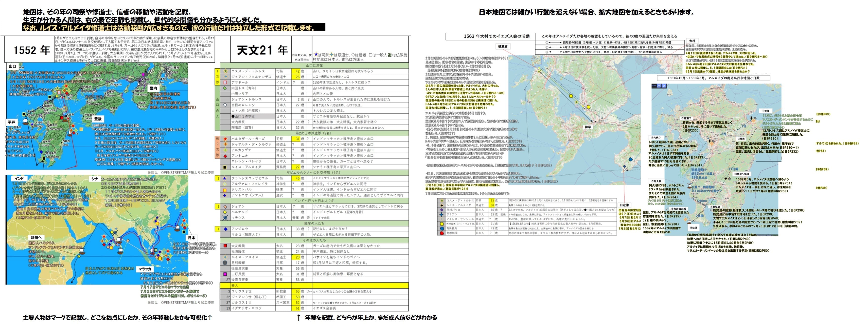Viewport: 868px width, 329px height.
Task: Click the green star beside コスメ・デ・トルレス in 1552 table
Action: tap(225, 71)
